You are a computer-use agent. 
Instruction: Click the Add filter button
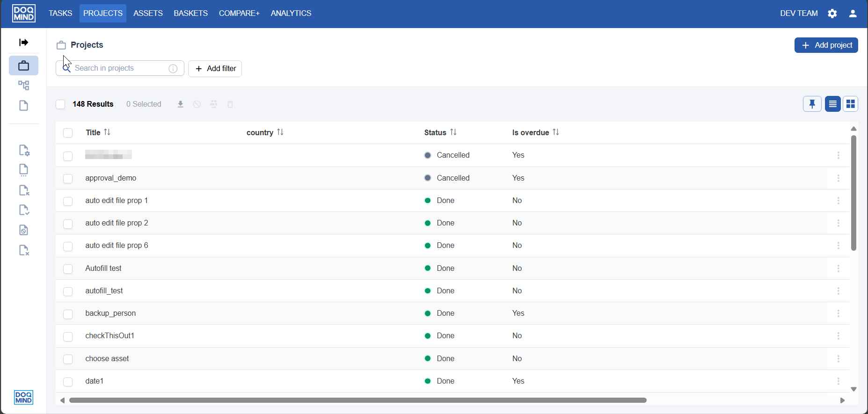(x=215, y=69)
